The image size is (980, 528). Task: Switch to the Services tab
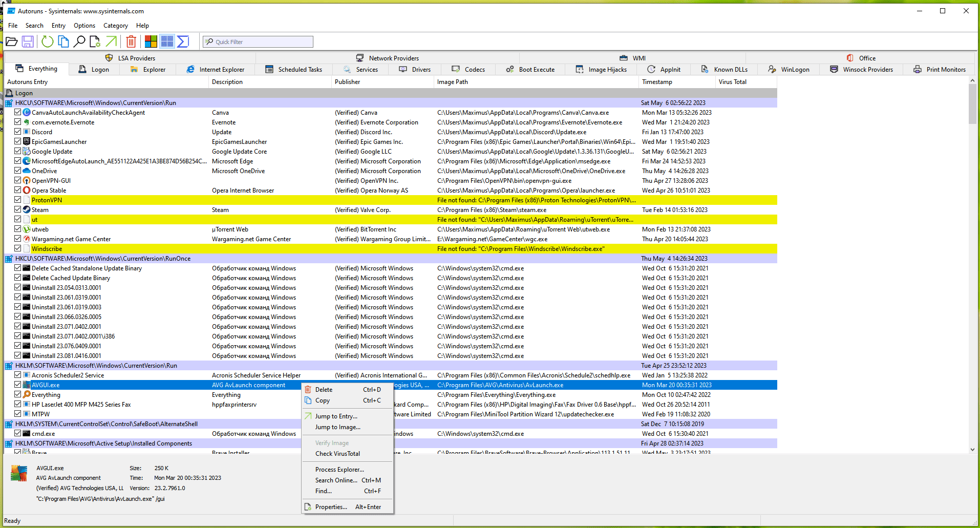coord(361,70)
